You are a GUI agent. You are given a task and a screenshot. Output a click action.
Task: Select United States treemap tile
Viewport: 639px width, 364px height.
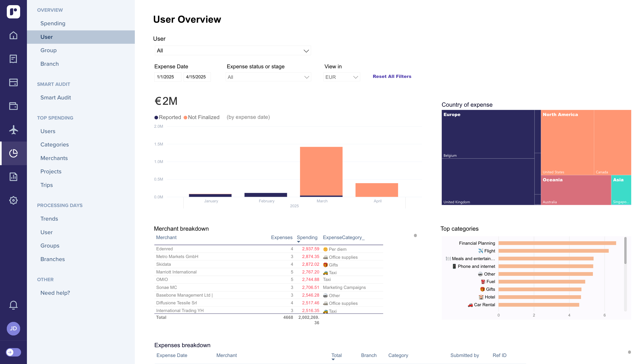click(x=567, y=142)
